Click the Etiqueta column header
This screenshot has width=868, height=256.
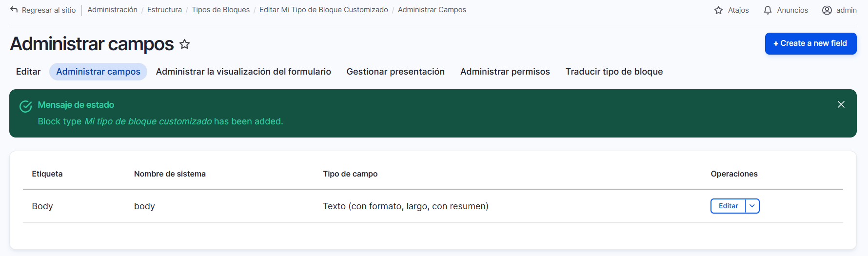[x=47, y=174]
